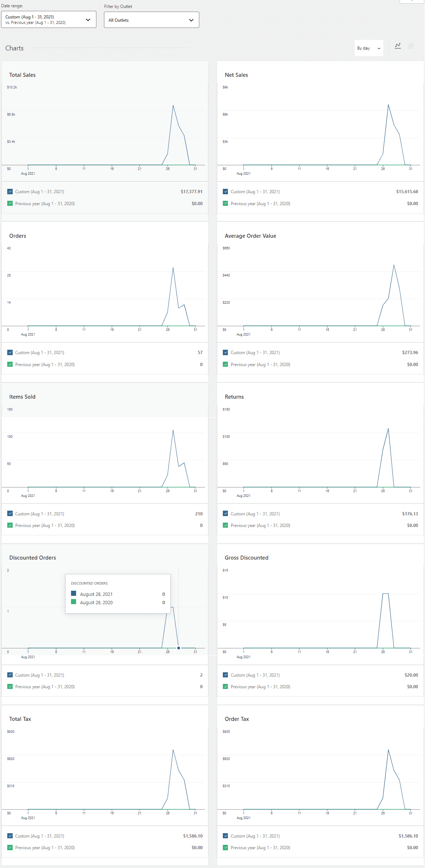425x868 pixels.
Task: Click the 57 Orders total
Action: pos(200,353)
